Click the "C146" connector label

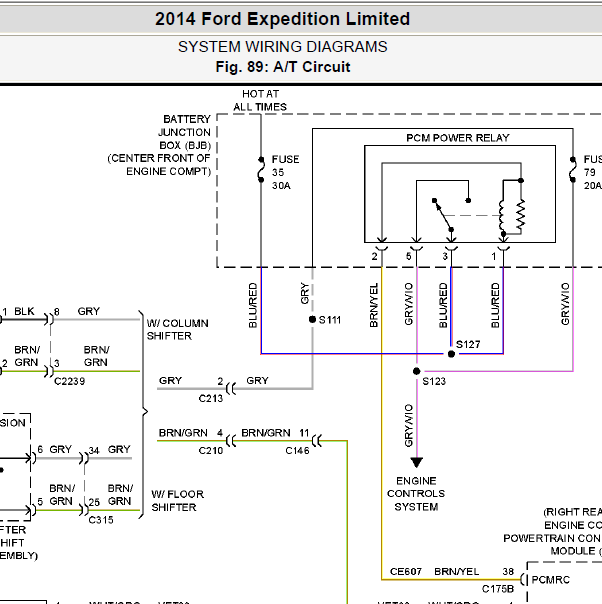tap(297, 450)
